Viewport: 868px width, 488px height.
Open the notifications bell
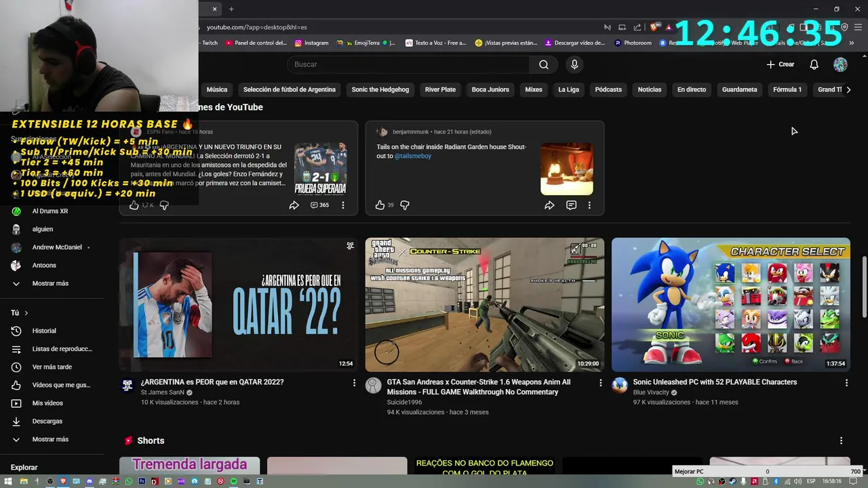click(x=814, y=64)
